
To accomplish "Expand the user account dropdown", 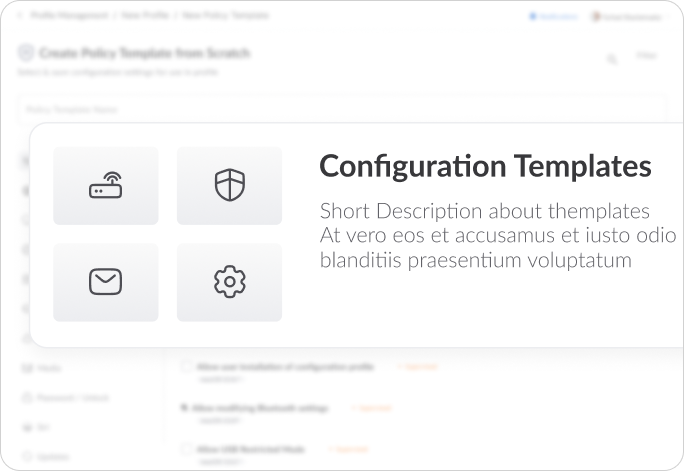I will point(630,17).
